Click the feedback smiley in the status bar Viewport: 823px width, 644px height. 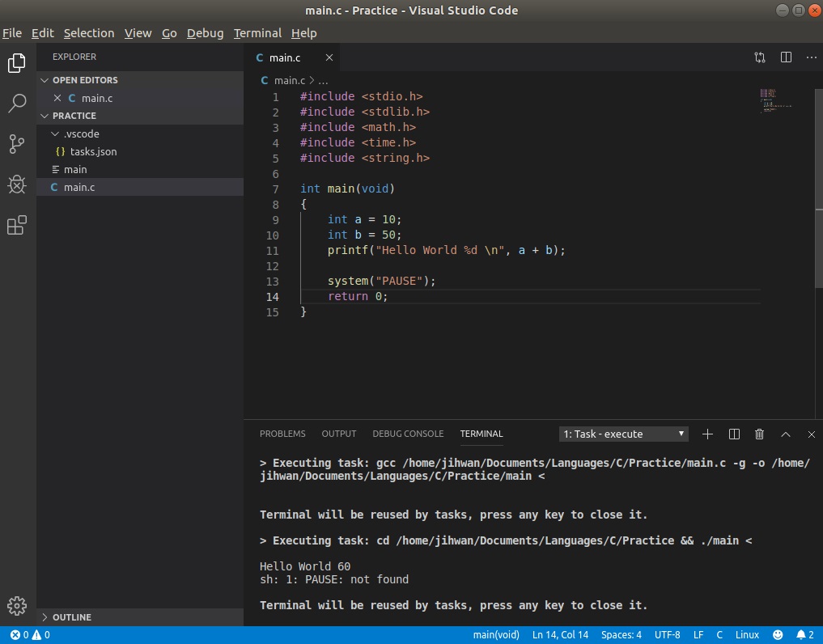777,634
